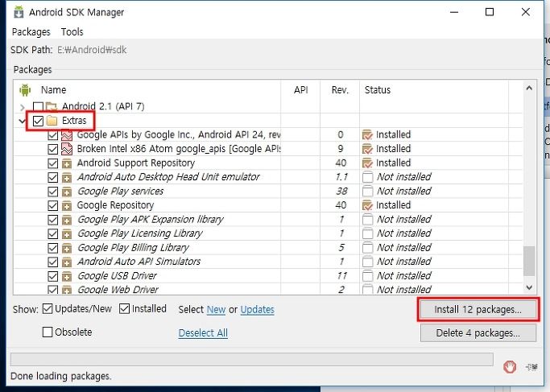Viewport: 550px width, 392px height.
Task: Click the broken package icon for Intel x86 Atom
Action: pos(67,149)
